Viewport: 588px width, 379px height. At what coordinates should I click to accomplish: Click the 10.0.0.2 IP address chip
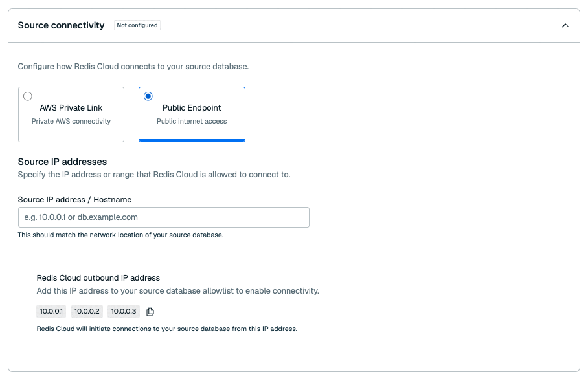tap(87, 311)
